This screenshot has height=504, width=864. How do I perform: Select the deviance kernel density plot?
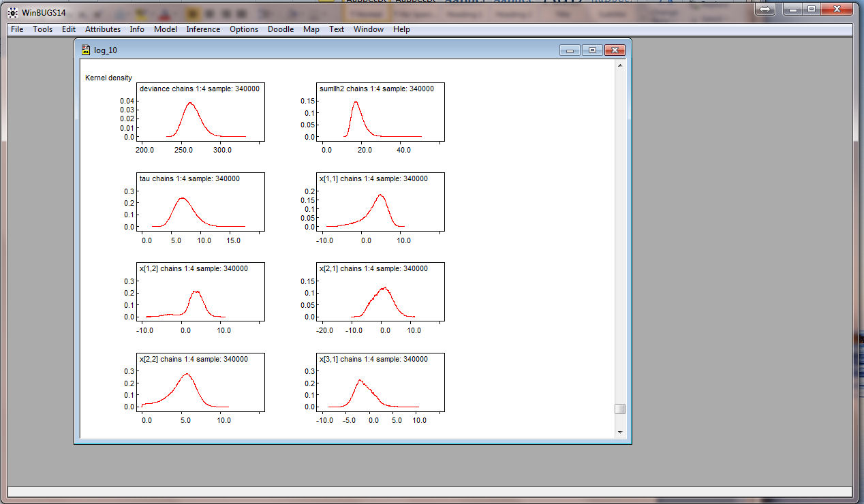[x=200, y=112]
